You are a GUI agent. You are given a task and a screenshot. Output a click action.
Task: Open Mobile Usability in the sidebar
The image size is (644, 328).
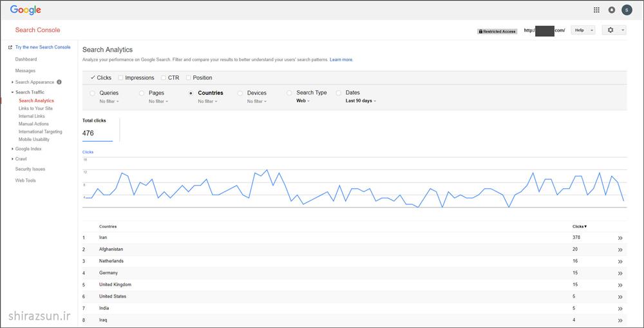(34, 139)
